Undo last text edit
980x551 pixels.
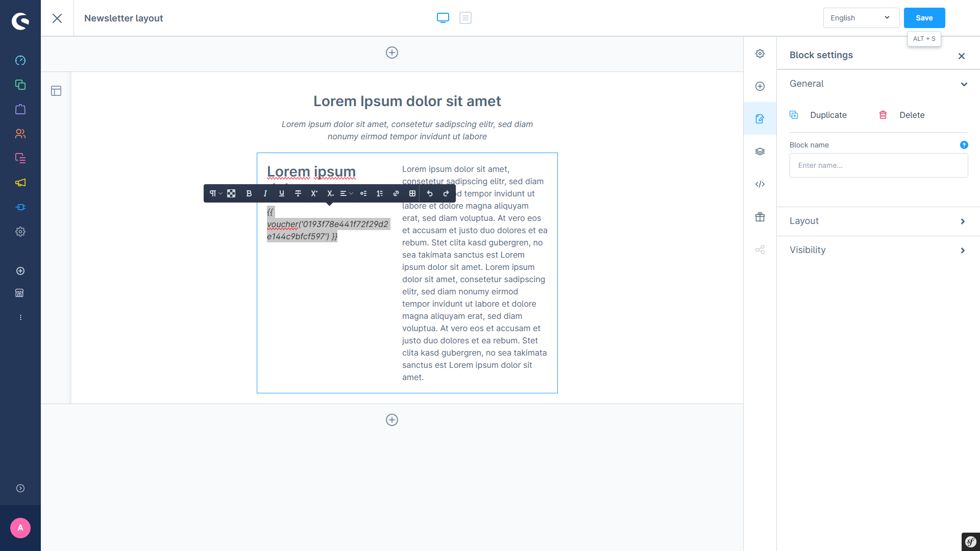click(x=430, y=193)
